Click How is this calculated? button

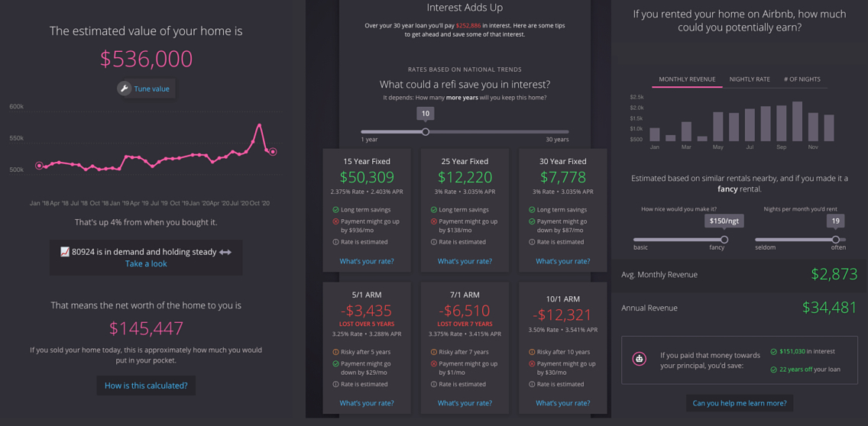point(146,386)
